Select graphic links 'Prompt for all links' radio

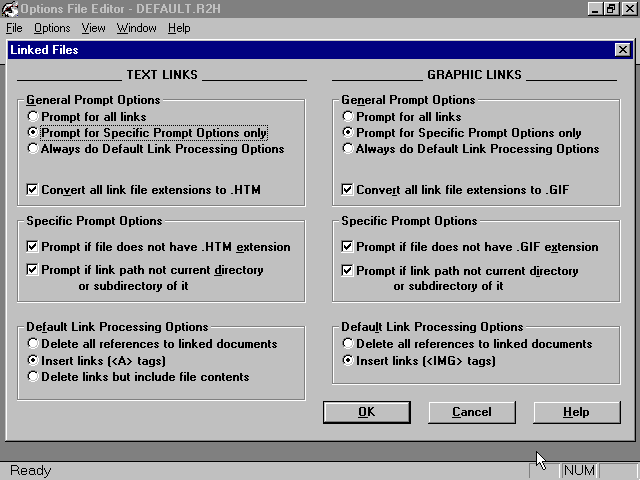point(349,117)
